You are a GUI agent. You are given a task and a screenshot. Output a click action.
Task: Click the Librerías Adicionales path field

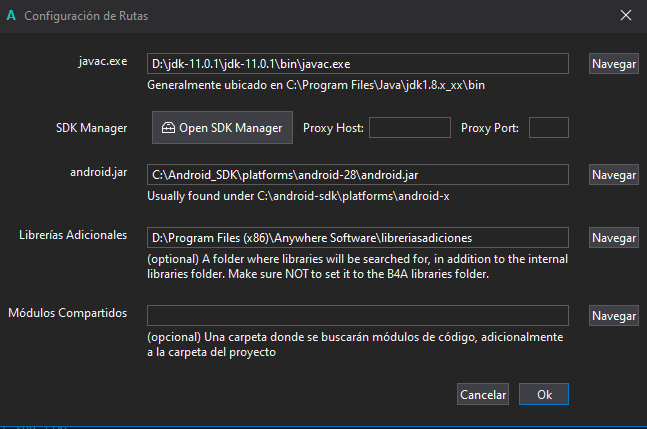click(x=358, y=238)
